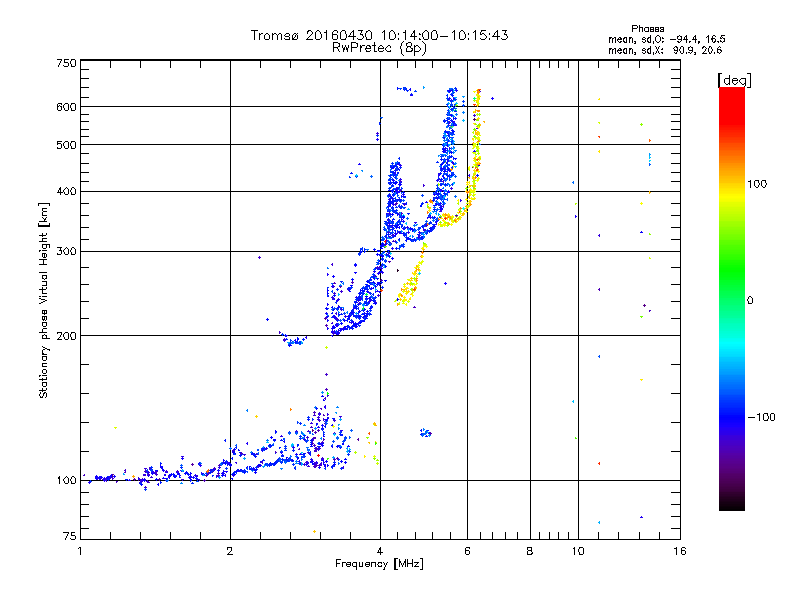Click the "[deg]" unit label above colorbar
The image size is (800, 600).
point(734,80)
